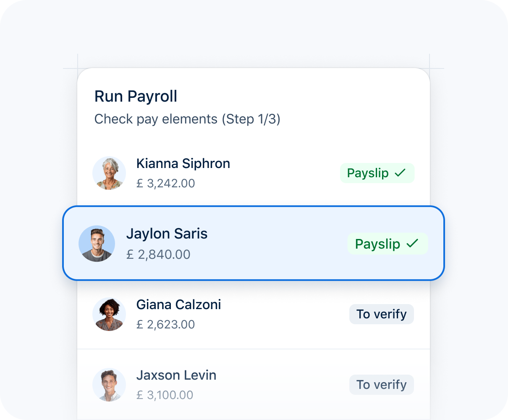Click the Run Payroll heading
Screen dimensions: 508x420
[x=136, y=97]
